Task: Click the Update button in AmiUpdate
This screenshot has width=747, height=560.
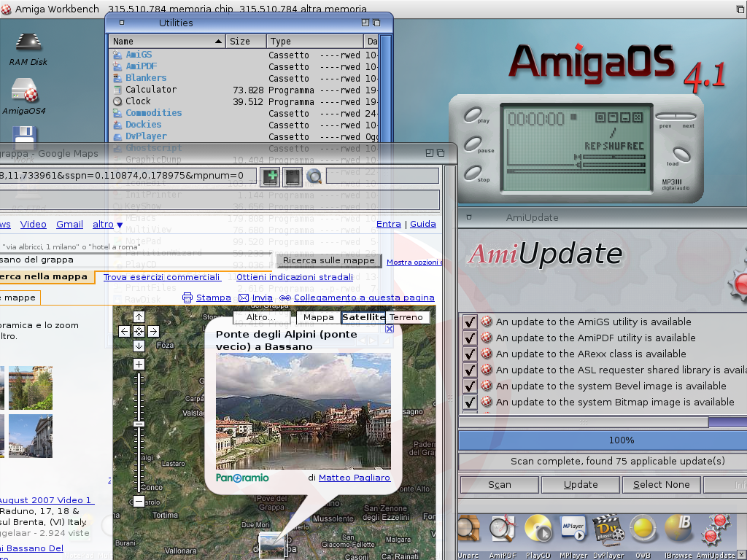Action: pos(581,485)
